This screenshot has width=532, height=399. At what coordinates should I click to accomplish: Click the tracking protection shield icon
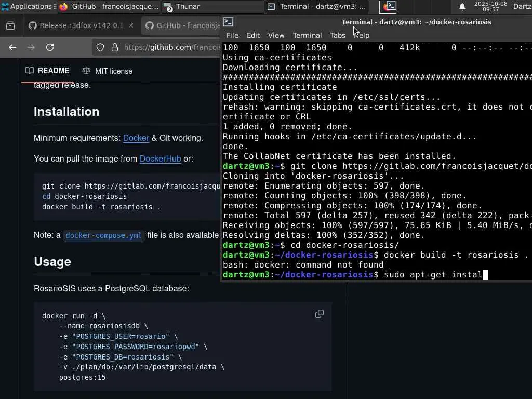pyautogui.click(x=100, y=47)
